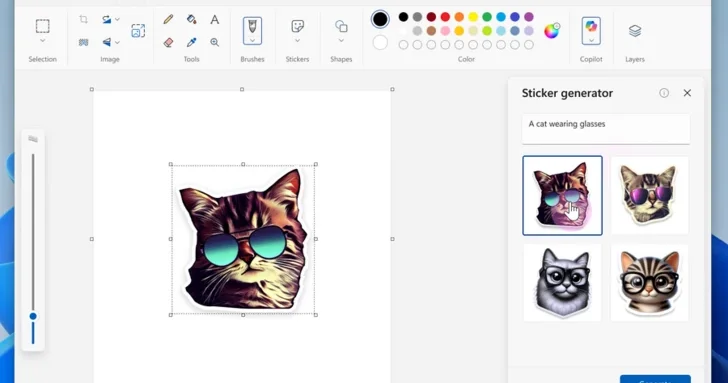Choose the Eraser tool
Image resolution: width=728 pixels, height=383 pixels.
pos(168,42)
